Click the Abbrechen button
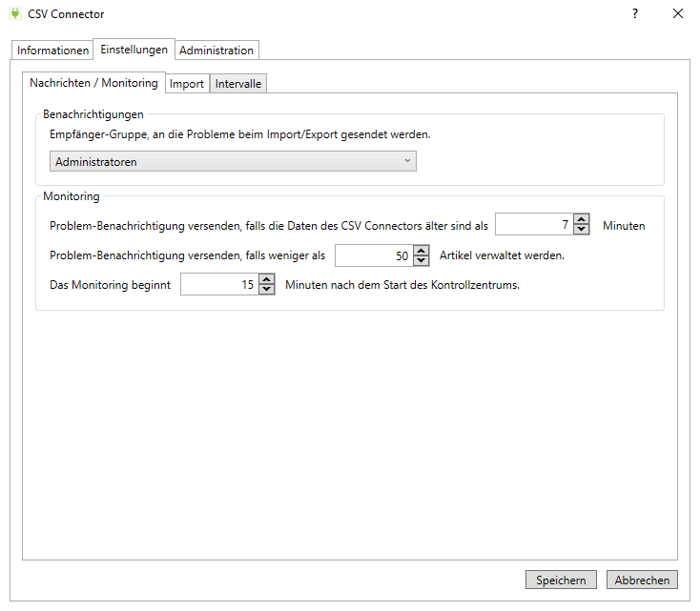Screen dimensions: 700x611 (642, 580)
